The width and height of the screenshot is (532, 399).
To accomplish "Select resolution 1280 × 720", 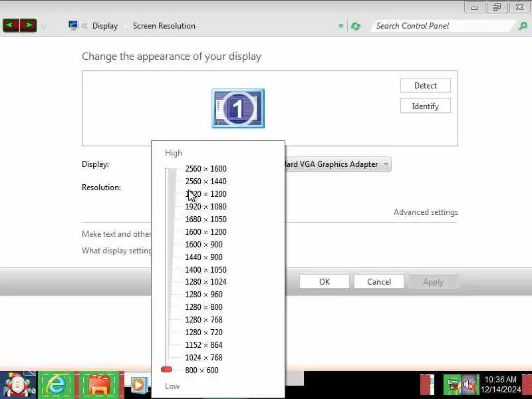I will tap(203, 332).
